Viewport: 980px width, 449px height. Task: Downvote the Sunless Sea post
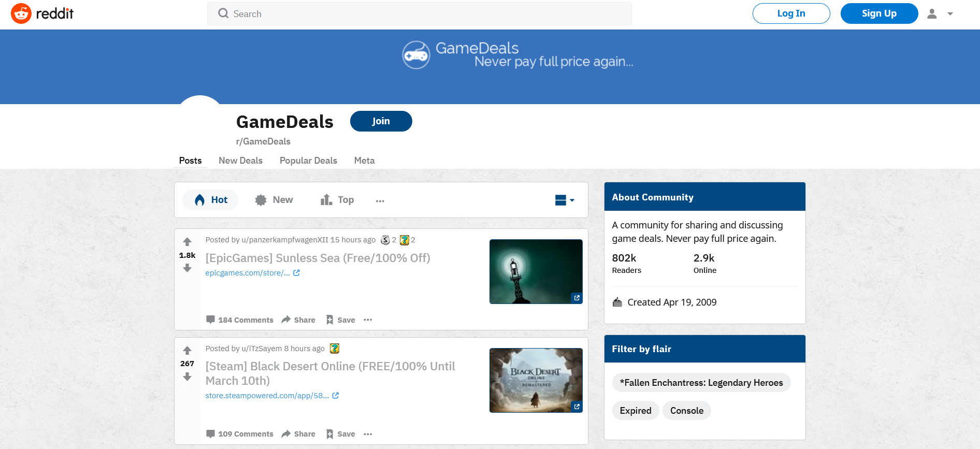coord(187,268)
